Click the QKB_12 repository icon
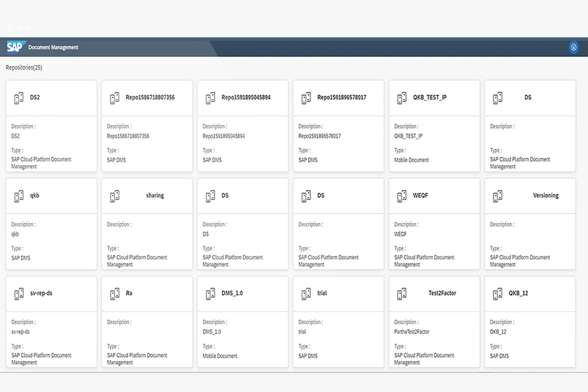This screenshot has height=392, width=588. (x=497, y=294)
